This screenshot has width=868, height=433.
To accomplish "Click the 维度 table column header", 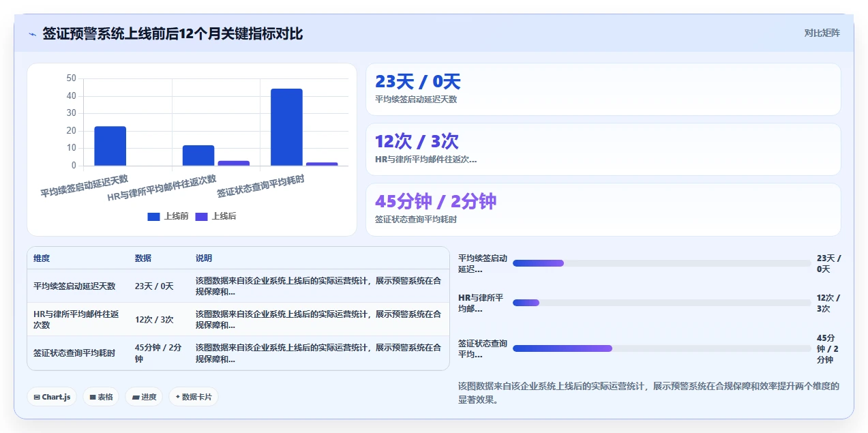I will 42,258.
